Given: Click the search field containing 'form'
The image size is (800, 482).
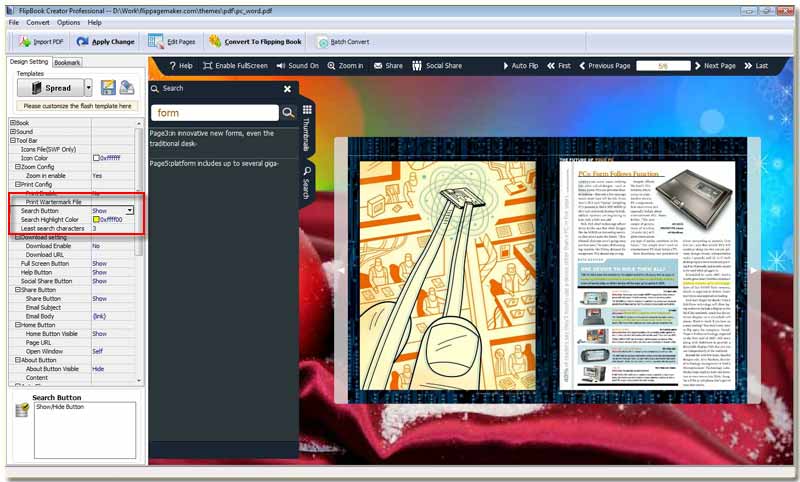Looking at the screenshot, I should click(x=215, y=113).
